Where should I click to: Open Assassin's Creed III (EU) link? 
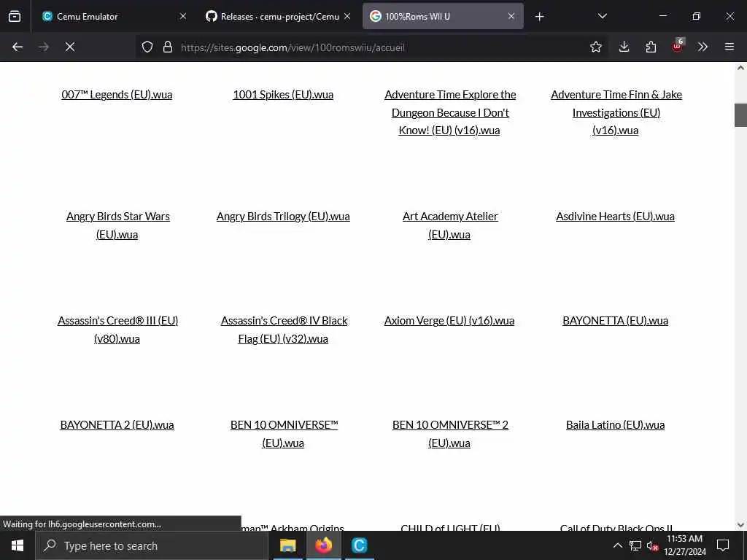117,330
